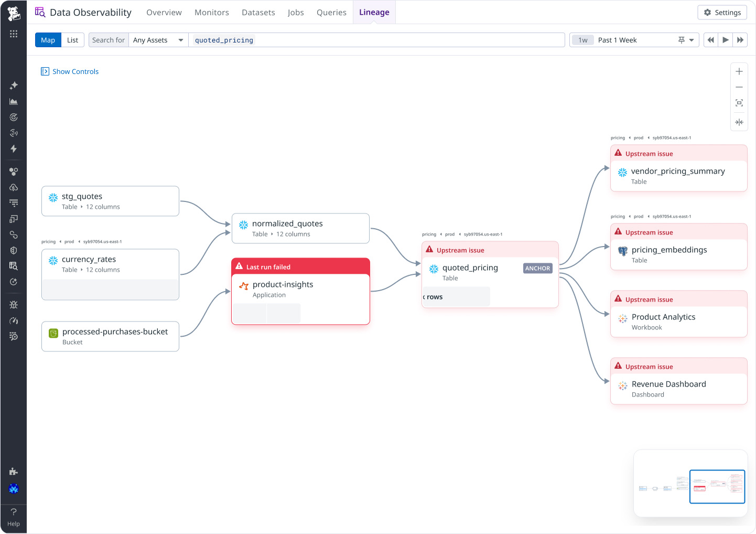Click the Data Observability title

click(91, 13)
